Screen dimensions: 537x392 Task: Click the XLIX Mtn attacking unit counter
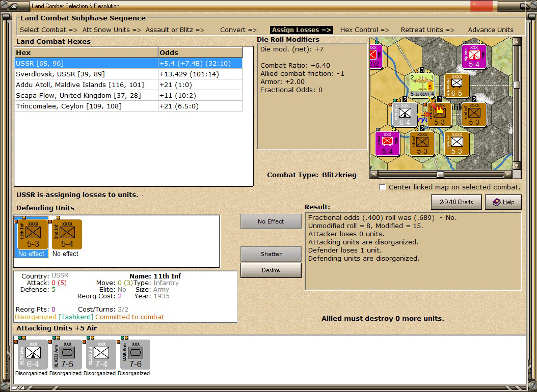[x=33, y=354]
